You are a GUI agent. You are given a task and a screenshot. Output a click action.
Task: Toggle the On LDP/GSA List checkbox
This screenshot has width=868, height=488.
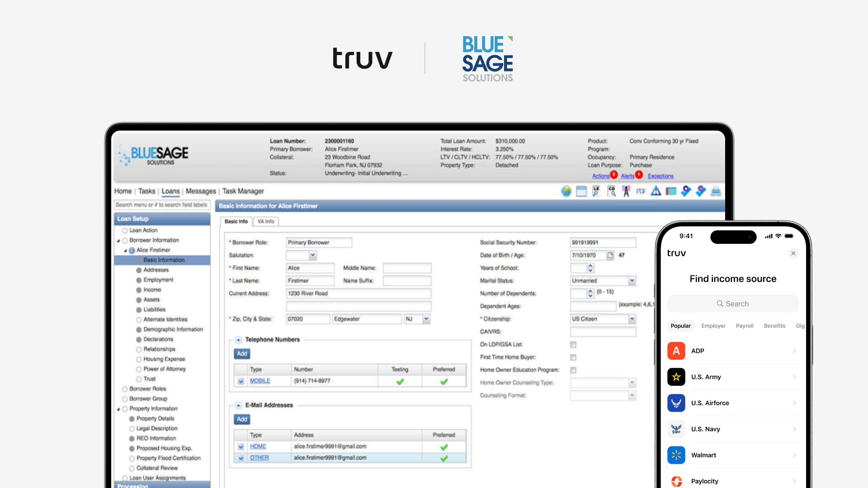click(573, 344)
